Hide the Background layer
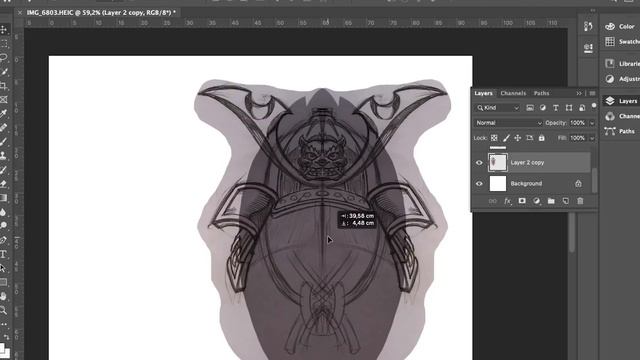The width and height of the screenshot is (640, 360). click(x=479, y=184)
